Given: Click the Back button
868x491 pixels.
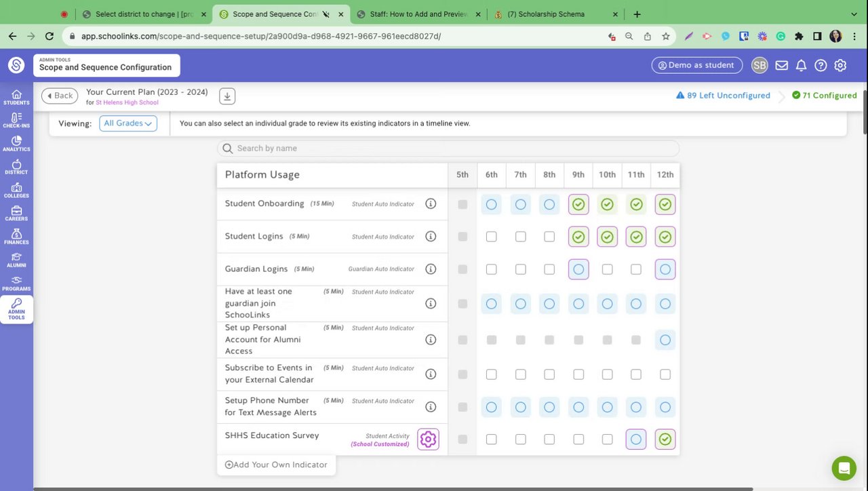Looking at the screenshot, I should tap(60, 96).
